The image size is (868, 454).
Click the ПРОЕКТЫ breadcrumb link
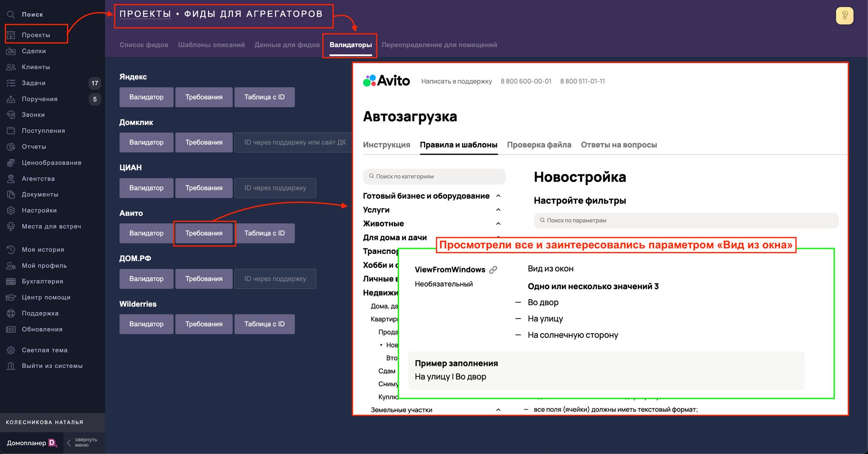pyautogui.click(x=145, y=14)
